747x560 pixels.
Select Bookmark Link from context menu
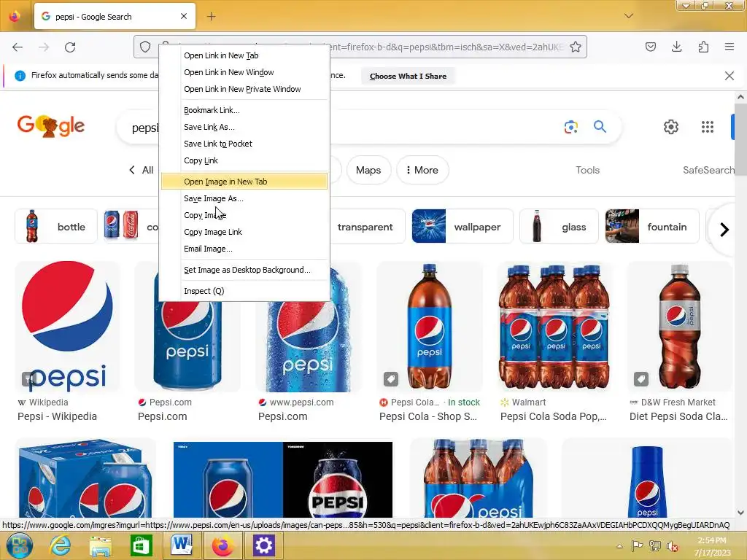click(x=244, y=110)
